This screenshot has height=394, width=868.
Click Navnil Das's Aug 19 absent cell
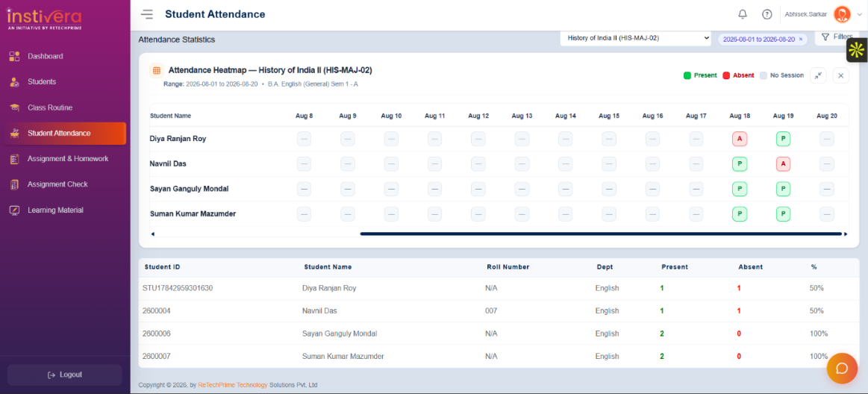point(783,164)
